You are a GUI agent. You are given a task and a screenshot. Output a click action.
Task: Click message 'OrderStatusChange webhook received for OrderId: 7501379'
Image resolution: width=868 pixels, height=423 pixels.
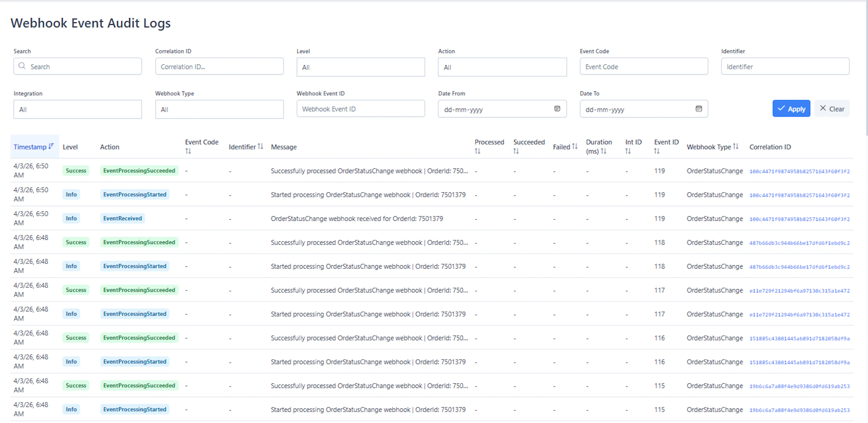pos(356,219)
